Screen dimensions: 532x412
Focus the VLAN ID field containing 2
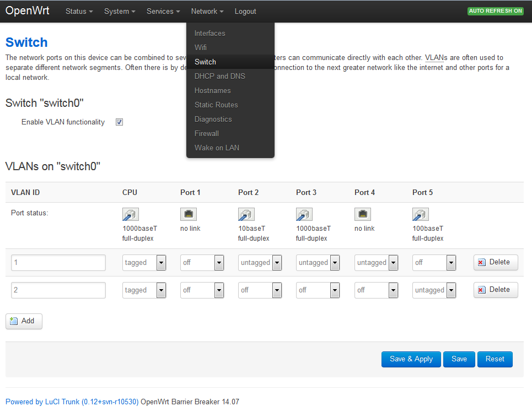tap(58, 290)
